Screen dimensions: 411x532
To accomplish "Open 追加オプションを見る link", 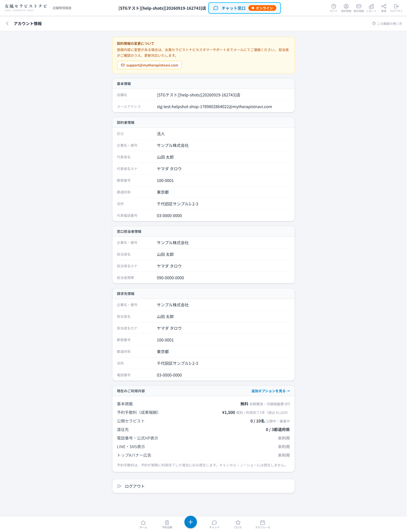I will 270,391.
